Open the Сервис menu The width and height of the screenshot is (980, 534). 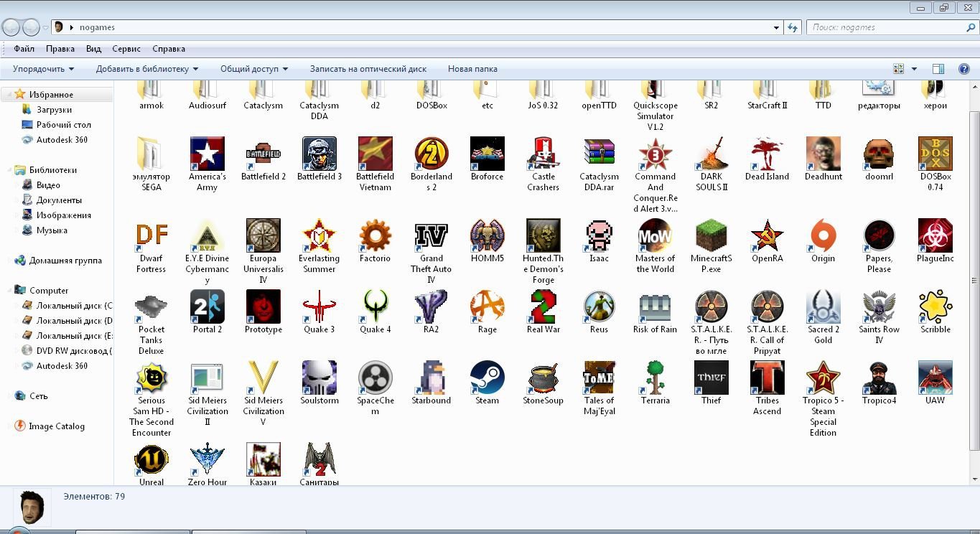pos(126,49)
